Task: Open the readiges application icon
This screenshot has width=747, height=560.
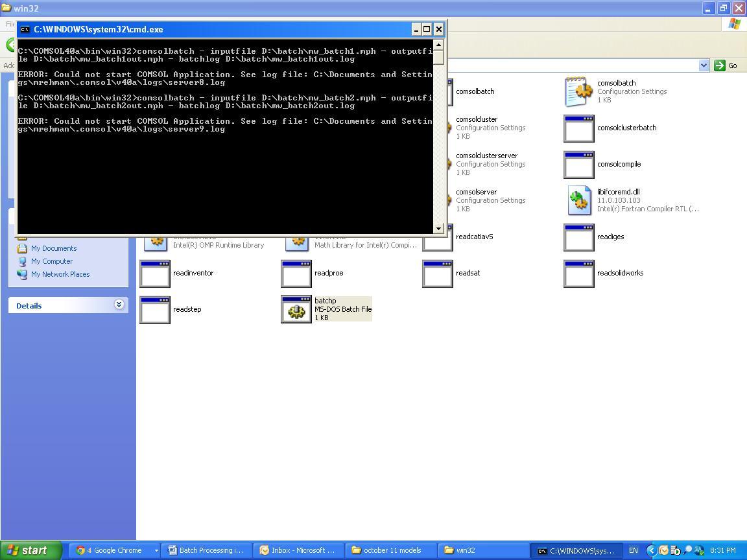Action: (x=578, y=237)
